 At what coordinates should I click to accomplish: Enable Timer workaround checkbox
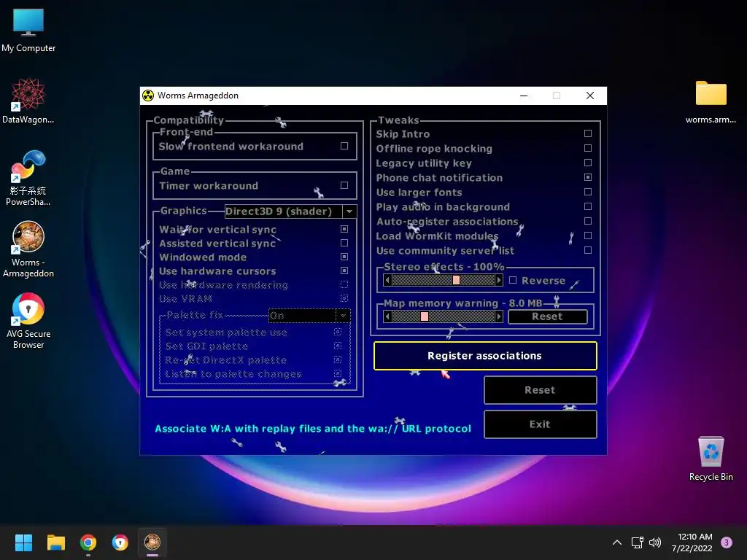(344, 185)
